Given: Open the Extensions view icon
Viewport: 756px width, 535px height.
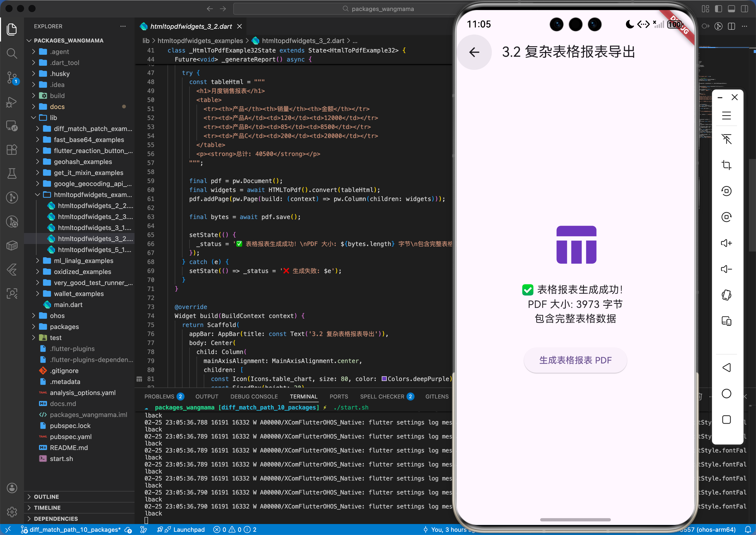Looking at the screenshot, I should point(12,149).
